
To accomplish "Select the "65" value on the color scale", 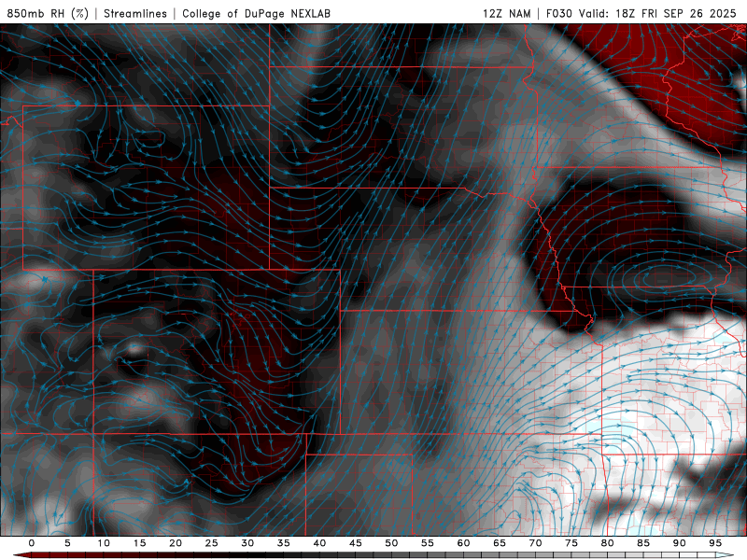I will click(500, 543).
